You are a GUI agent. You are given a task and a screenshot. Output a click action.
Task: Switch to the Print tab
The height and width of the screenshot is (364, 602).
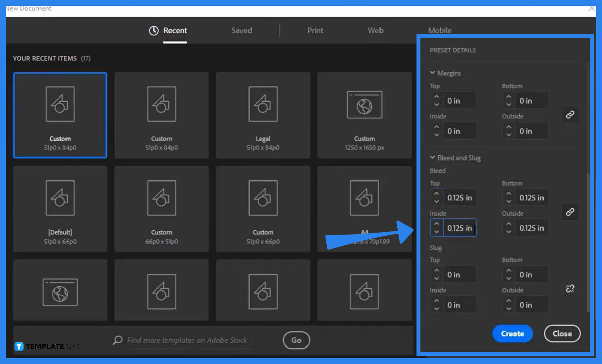pyautogui.click(x=315, y=30)
